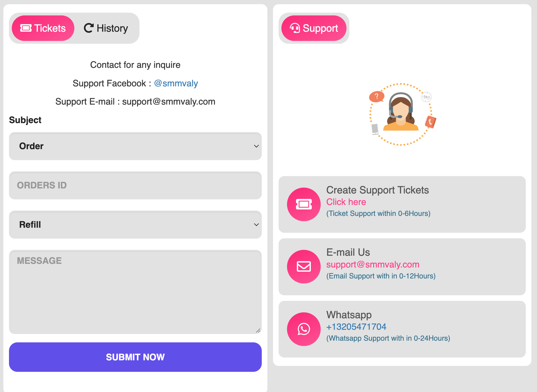This screenshot has width=537, height=392.
Task: Select the Tickets tab
Action: [x=43, y=28]
